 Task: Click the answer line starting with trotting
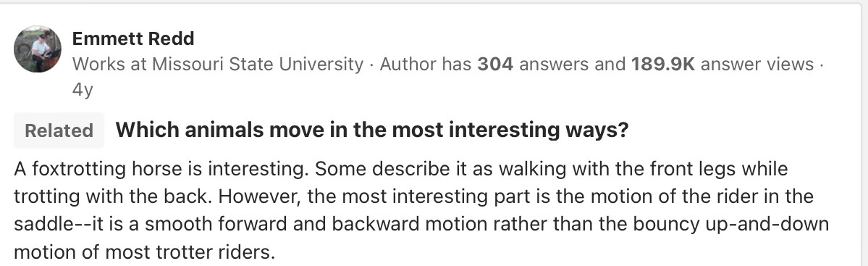point(413,196)
